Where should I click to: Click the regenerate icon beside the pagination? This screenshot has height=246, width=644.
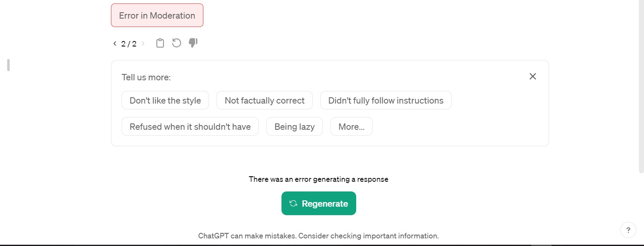[x=176, y=43]
